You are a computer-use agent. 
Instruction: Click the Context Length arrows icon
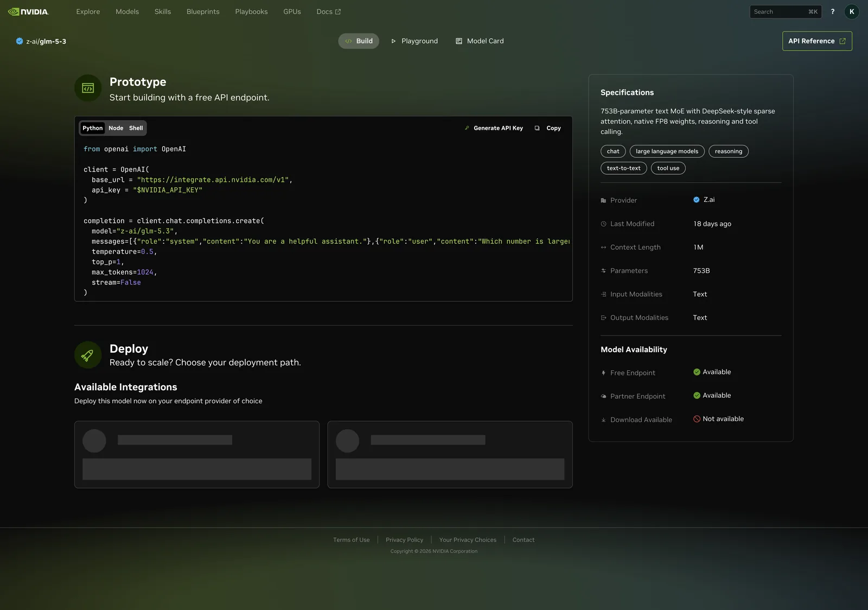603,247
